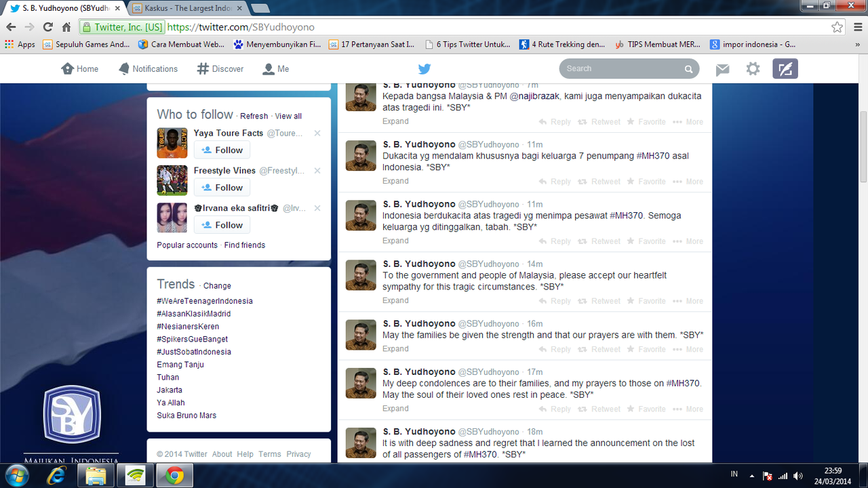The image size is (868, 488).
Task: Open the Discover section
Action: point(220,68)
